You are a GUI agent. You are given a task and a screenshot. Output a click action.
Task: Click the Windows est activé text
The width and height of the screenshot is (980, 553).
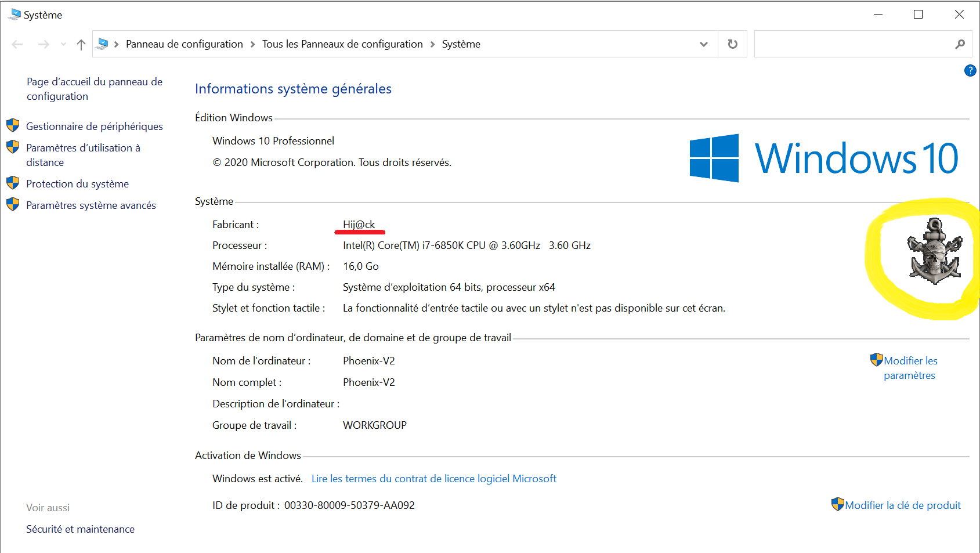click(258, 478)
